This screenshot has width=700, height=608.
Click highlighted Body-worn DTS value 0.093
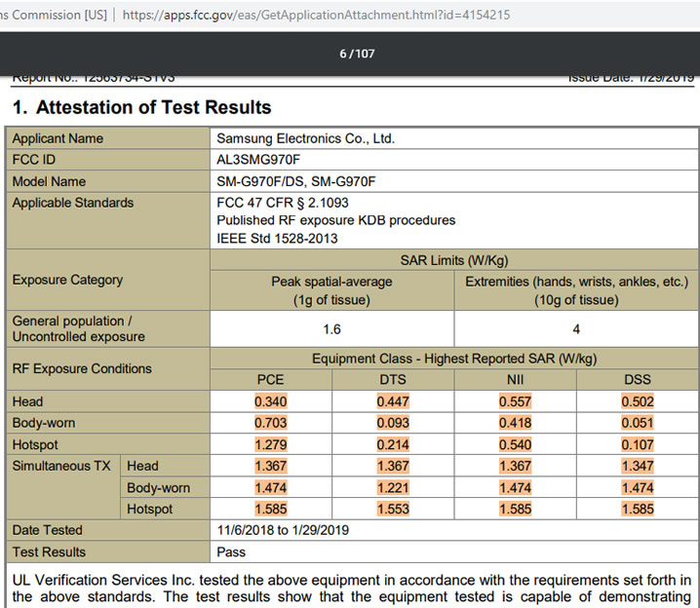tap(393, 423)
